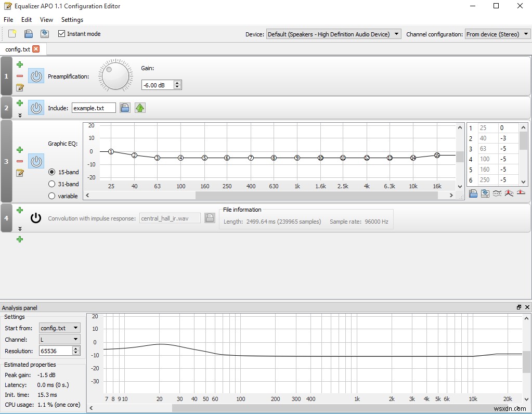
Task: Select gain cell for 25 Hz band
Action: 508,127
